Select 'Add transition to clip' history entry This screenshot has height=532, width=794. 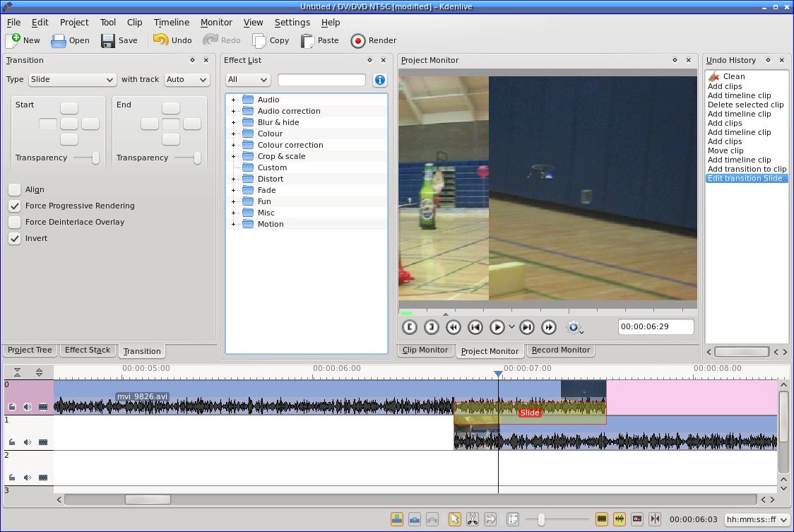click(747, 170)
